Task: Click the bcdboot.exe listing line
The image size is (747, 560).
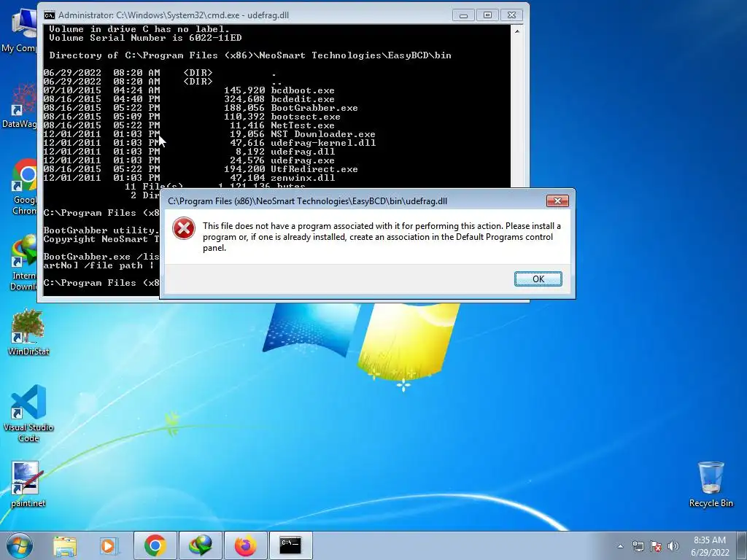Action: coord(189,90)
